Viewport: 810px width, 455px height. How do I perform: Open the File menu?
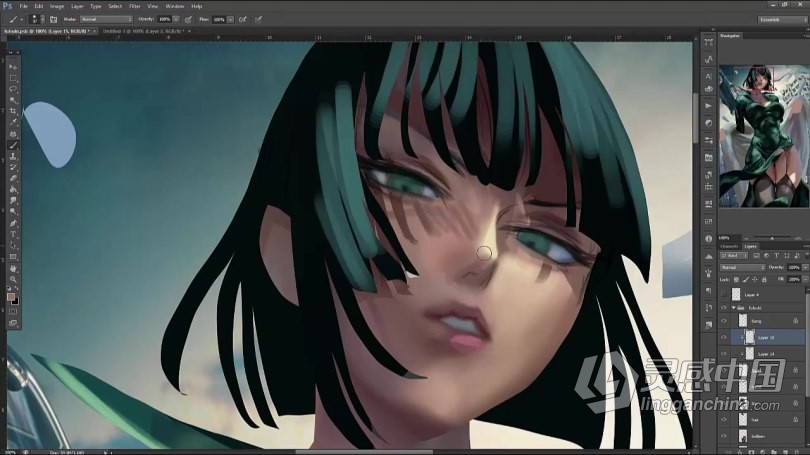[x=23, y=6]
